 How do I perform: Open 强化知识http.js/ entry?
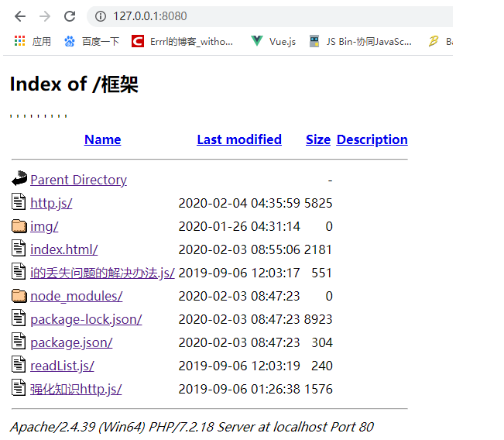click(76, 389)
